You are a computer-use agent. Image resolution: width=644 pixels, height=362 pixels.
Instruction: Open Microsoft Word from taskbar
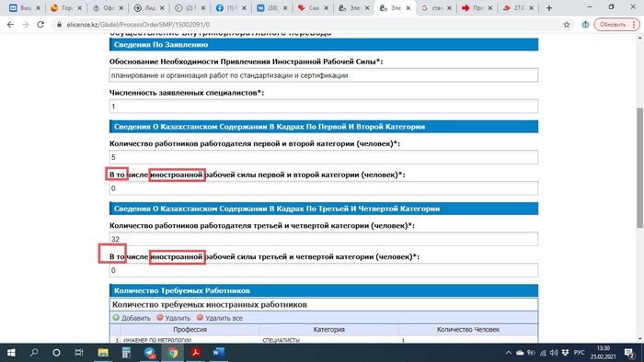click(x=219, y=353)
